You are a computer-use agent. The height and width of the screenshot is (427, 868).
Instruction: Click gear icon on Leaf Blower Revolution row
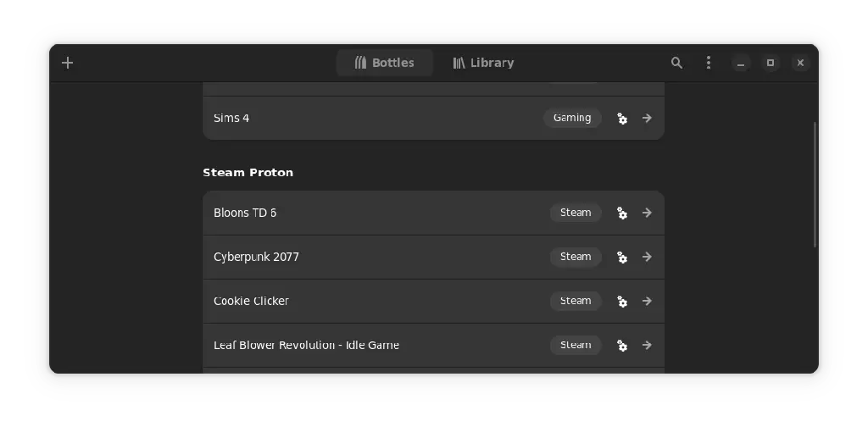coord(622,346)
